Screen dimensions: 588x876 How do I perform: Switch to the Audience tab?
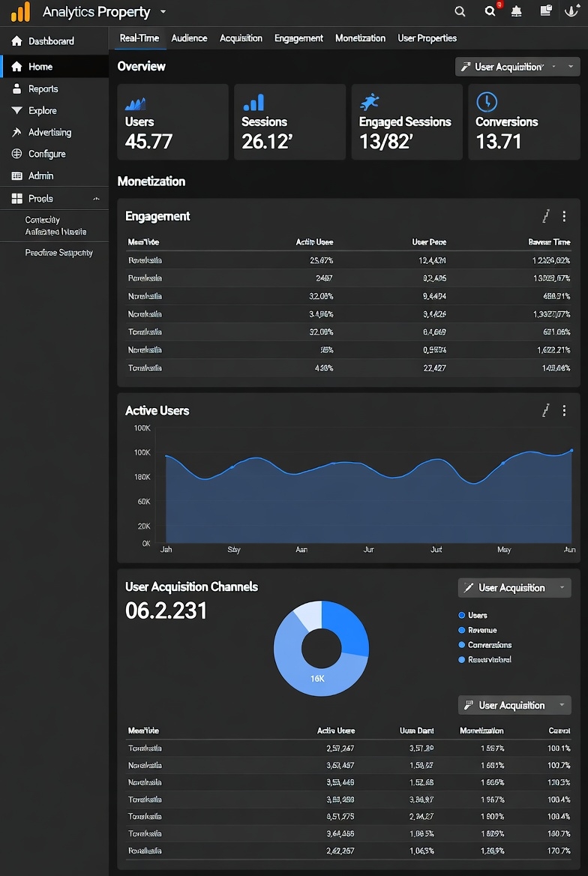click(x=189, y=38)
